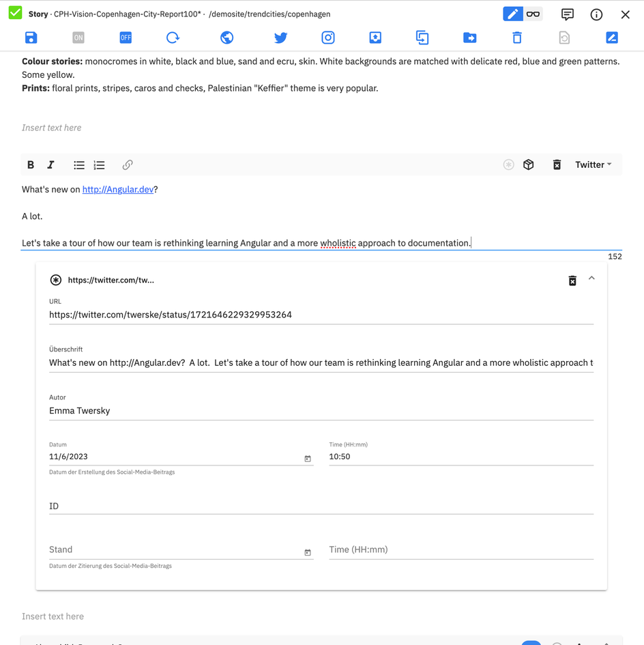The image size is (644, 645).
Task: Click the https://twitter.com/tw... card title
Action: [x=111, y=280]
